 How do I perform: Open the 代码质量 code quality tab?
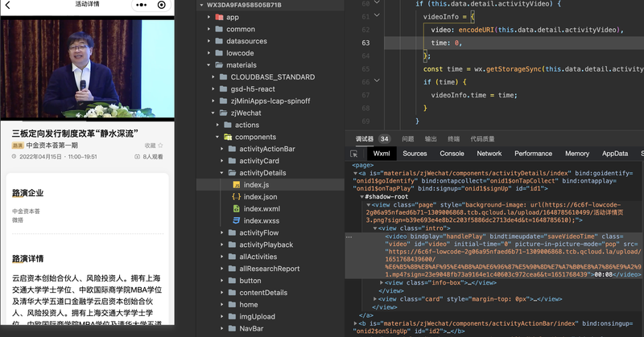click(x=482, y=138)
